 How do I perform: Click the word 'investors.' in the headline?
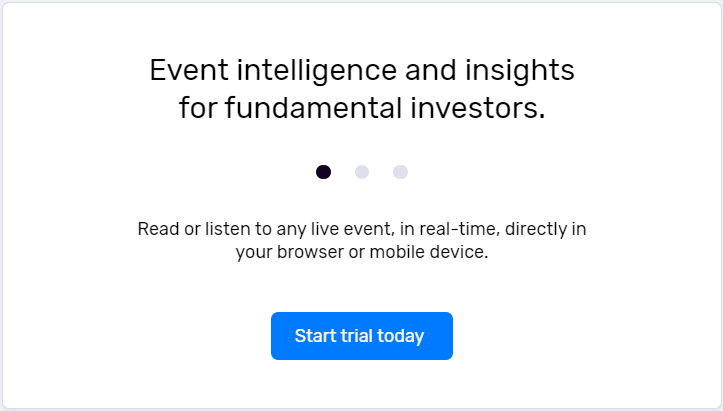point(478,108)
